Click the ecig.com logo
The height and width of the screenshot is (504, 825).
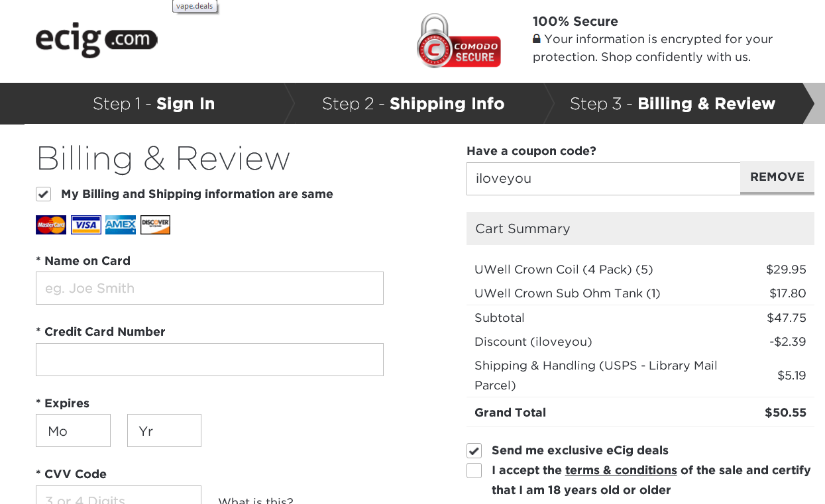(97, 40)
